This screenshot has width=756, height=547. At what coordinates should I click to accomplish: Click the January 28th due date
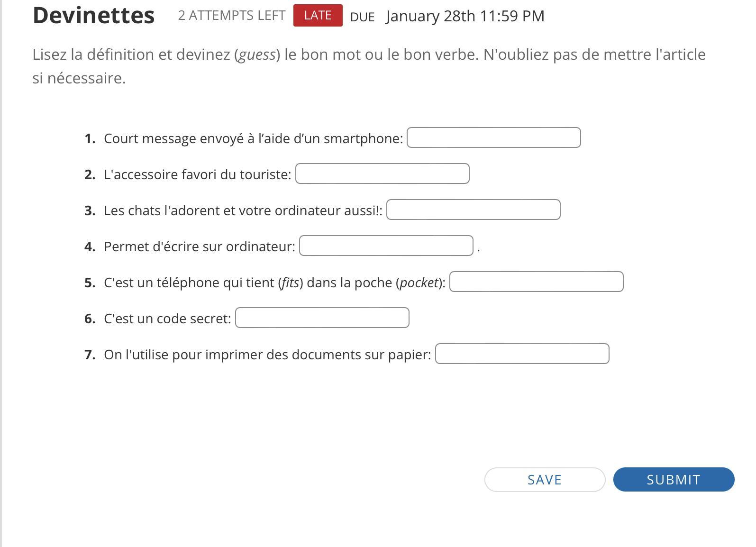coord(465,16)
